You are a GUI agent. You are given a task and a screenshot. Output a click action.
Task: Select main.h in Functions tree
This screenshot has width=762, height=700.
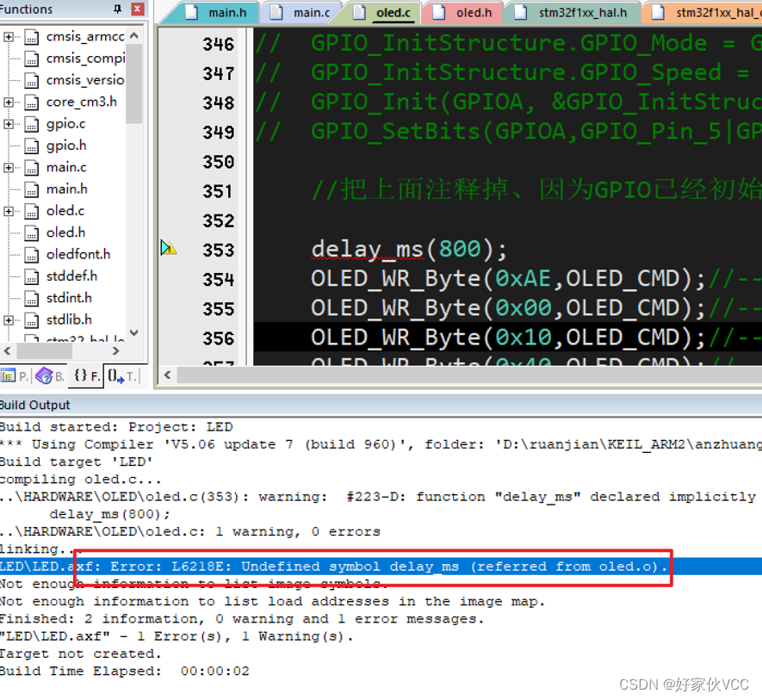66,189
